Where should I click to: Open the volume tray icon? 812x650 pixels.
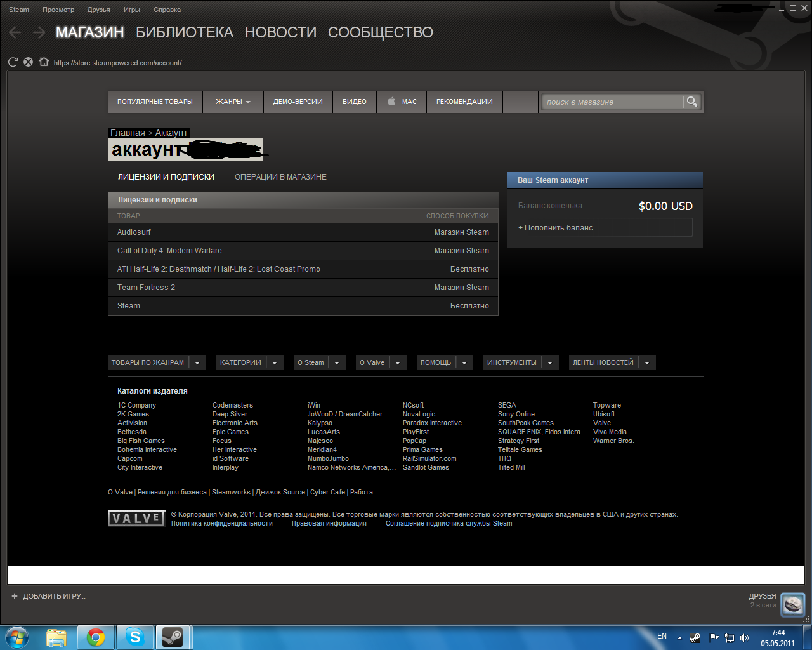(x=745, y=638)
